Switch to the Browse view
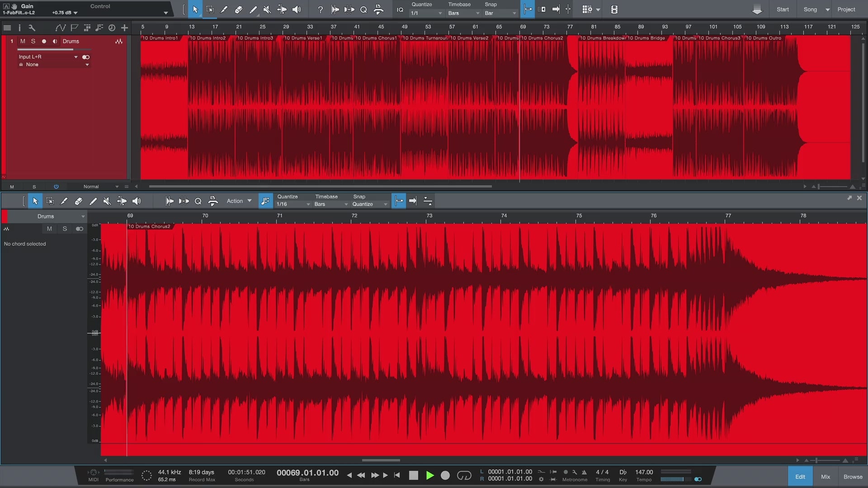The width and height of the screenshot is (868, 488). [x=853, y=477]
